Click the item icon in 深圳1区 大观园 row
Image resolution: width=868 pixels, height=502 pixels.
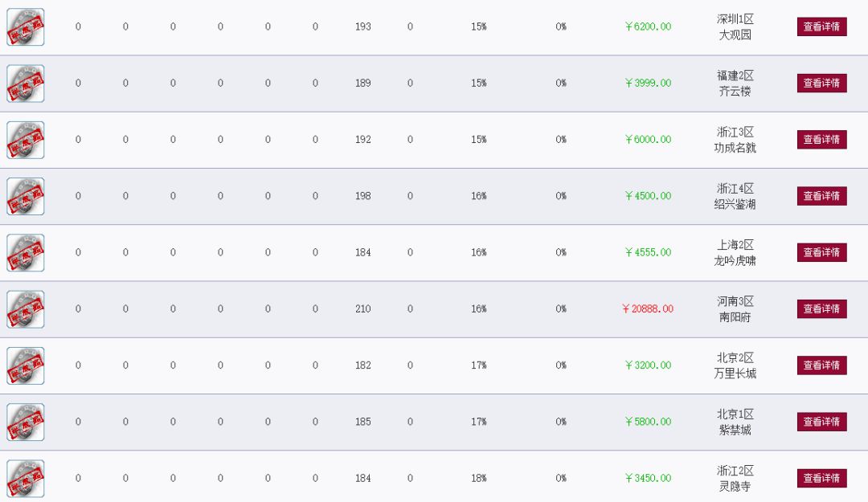pyautogui.click(x=26, y=27)
